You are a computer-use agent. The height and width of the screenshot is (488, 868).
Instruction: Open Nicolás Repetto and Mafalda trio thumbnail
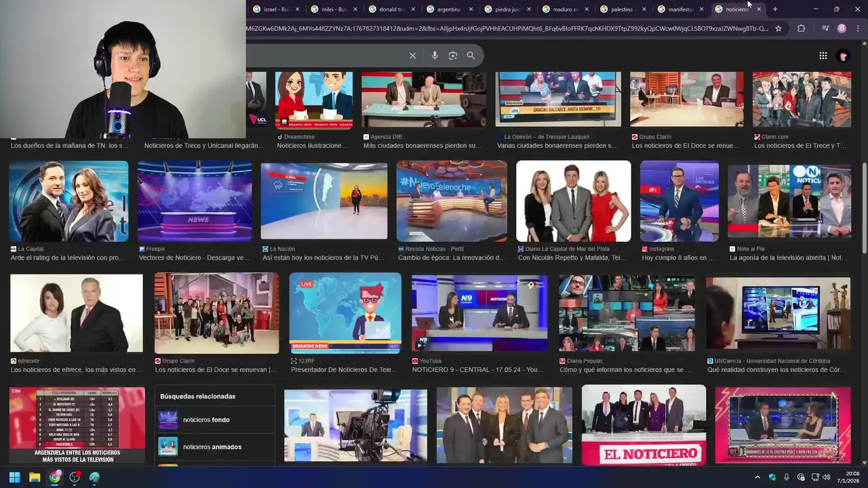point(574,201)
